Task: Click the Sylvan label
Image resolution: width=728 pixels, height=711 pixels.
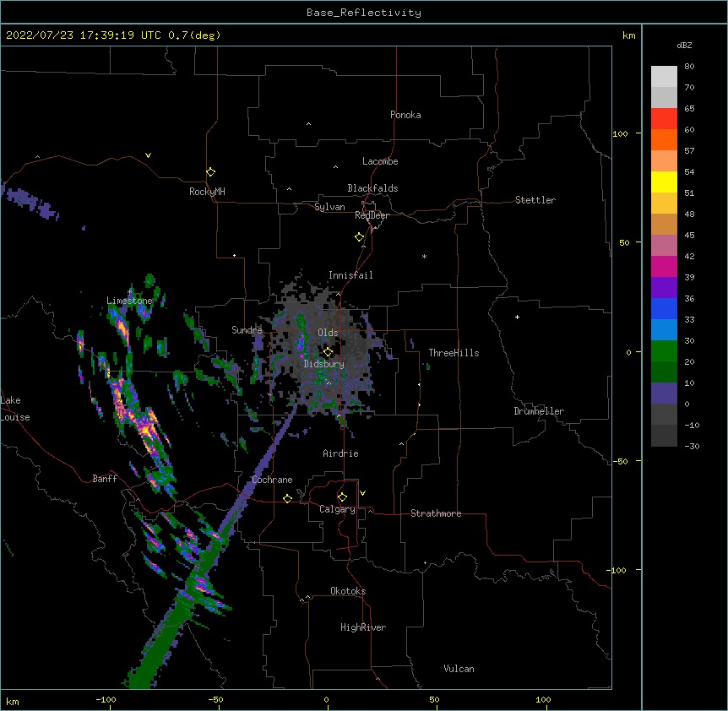Action: tap(329, 207)
